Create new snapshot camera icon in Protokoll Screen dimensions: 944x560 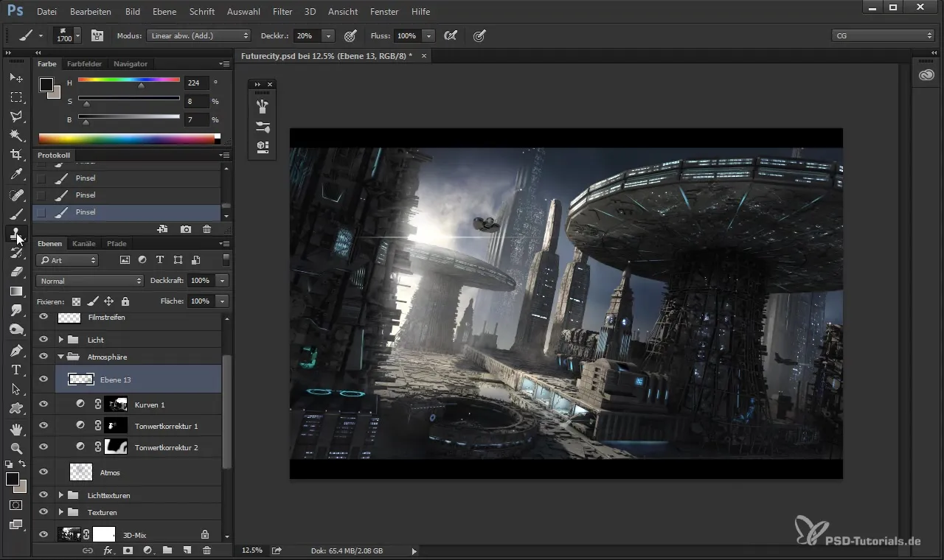click(186, 230)
